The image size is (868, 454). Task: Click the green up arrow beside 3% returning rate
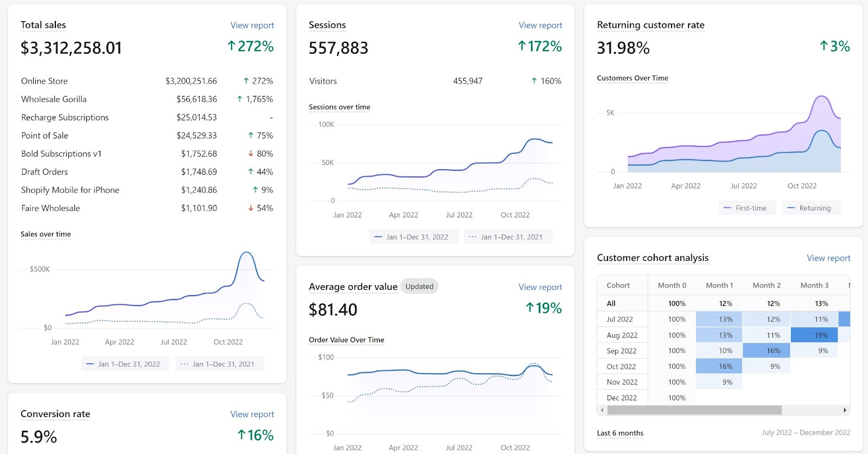pyautogui.click(x=824, y=46)
